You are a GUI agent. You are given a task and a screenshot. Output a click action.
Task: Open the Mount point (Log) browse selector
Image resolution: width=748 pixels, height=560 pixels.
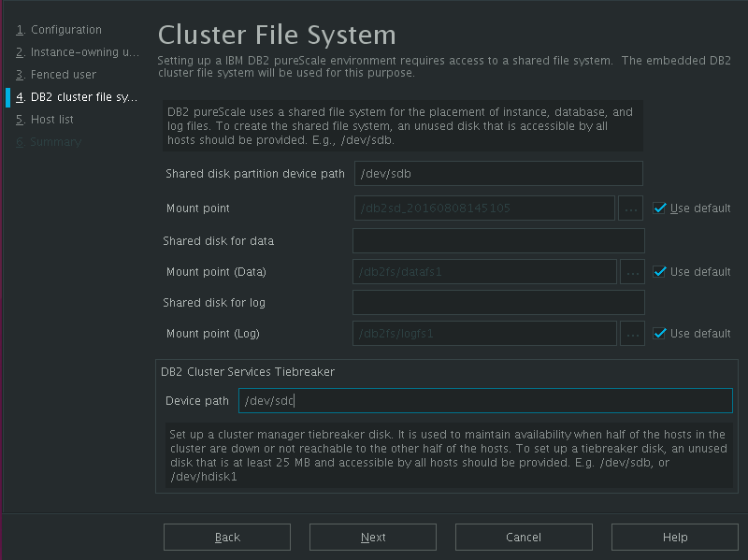(x=632, y=333)
